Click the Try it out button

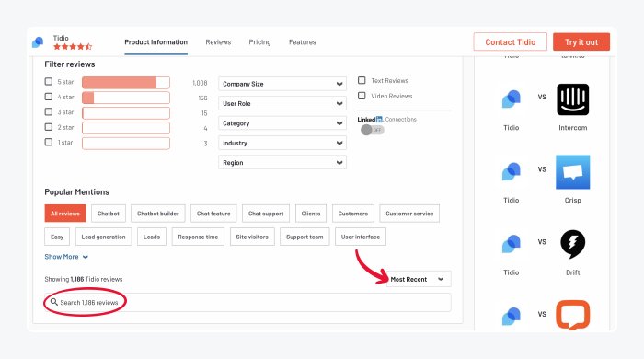(581, 42)
